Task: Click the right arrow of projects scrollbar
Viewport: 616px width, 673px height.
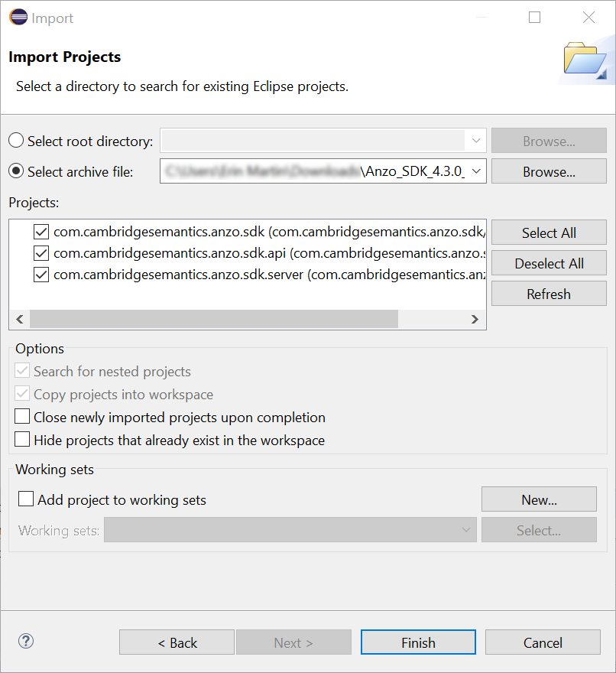Action: 475,319
